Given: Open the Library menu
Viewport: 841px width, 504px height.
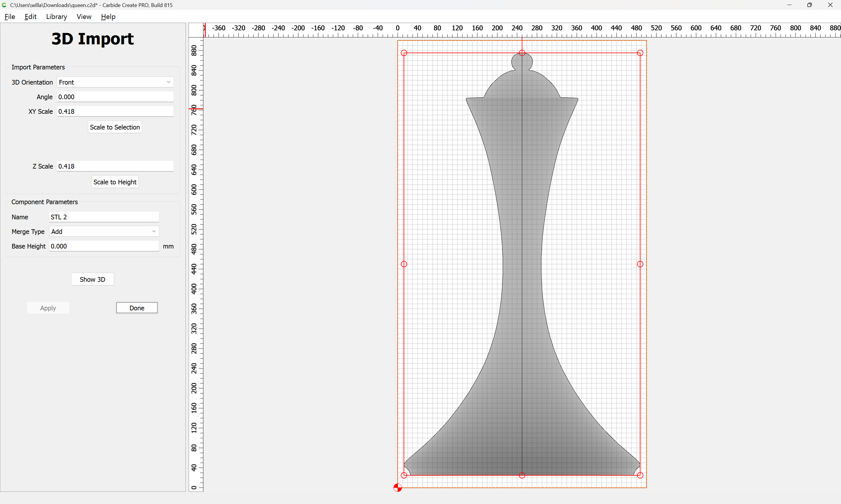Looking at the screenshot, I should tap(56, 17).
